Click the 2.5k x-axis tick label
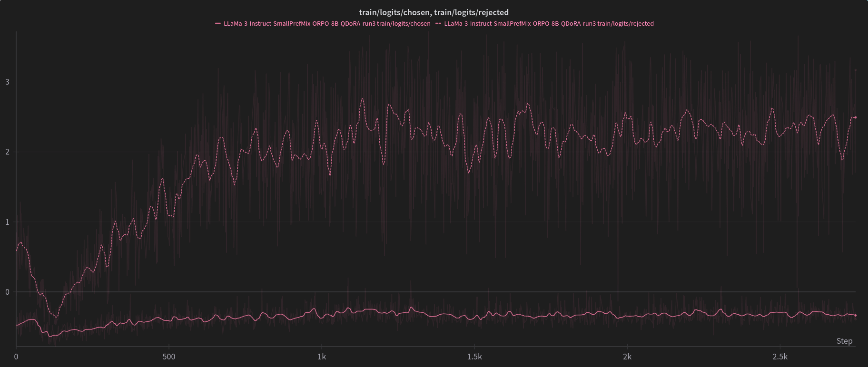The image size is (868, 367). click(780, 357)
